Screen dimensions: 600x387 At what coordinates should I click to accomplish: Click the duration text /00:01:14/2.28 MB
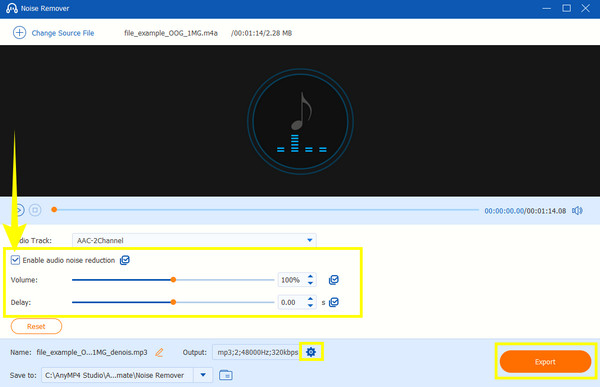tap(261, 33)
